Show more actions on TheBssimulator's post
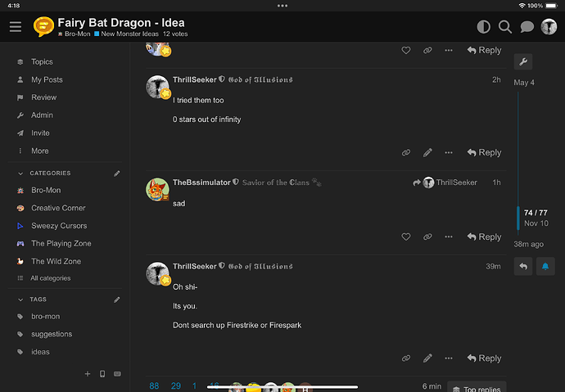 pos(449,237)
